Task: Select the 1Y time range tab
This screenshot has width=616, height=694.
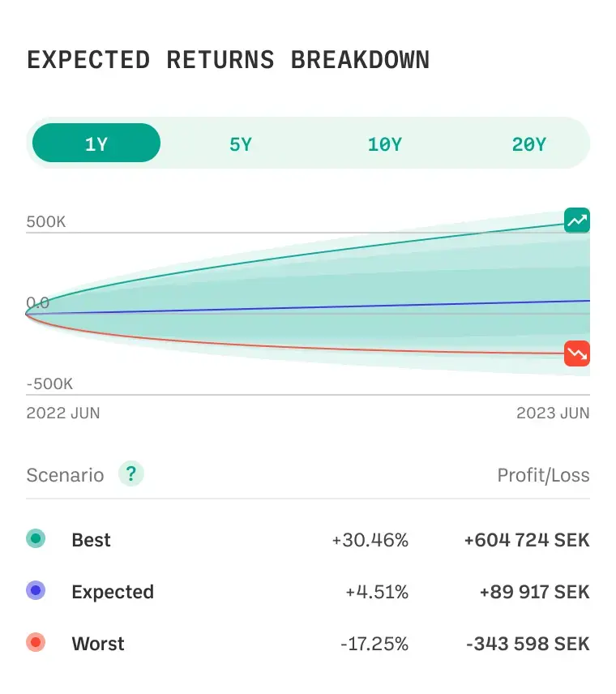Action: click(x=96, y=143)
